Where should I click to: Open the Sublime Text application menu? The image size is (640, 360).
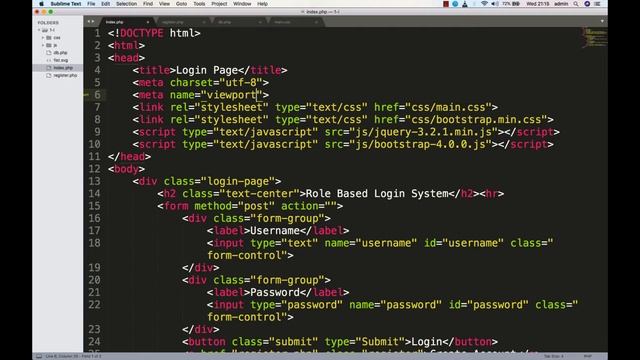tap(66, 4)
